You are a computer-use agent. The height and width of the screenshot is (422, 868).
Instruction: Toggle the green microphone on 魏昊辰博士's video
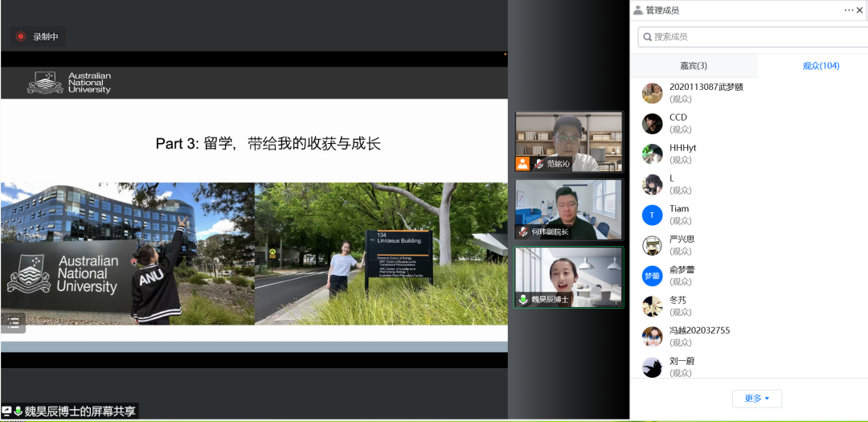(524, 299)
